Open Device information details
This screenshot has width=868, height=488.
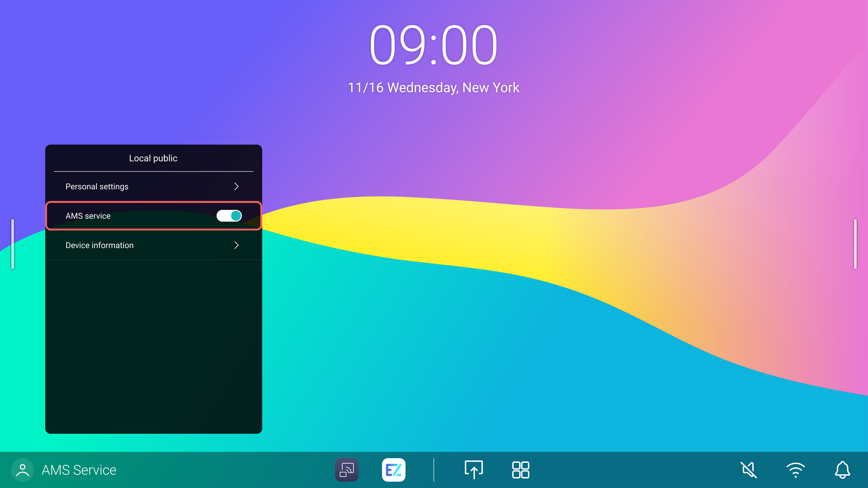coord(153,245)
